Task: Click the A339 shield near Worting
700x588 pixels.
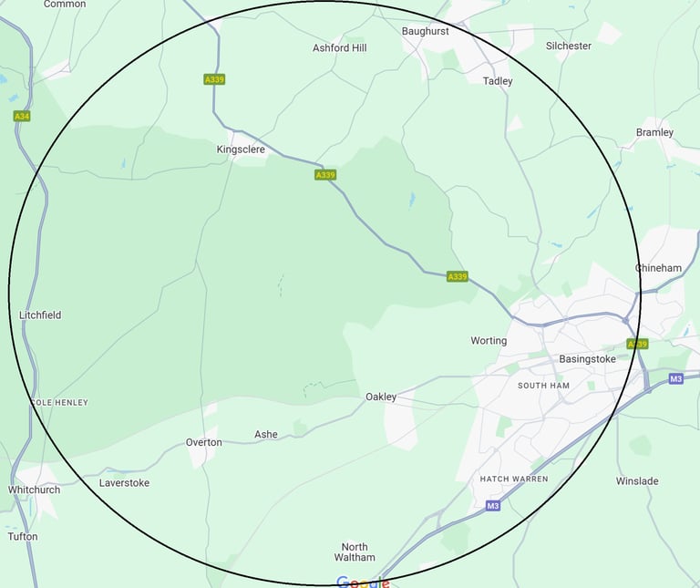Action: click(x=458, y=276)
